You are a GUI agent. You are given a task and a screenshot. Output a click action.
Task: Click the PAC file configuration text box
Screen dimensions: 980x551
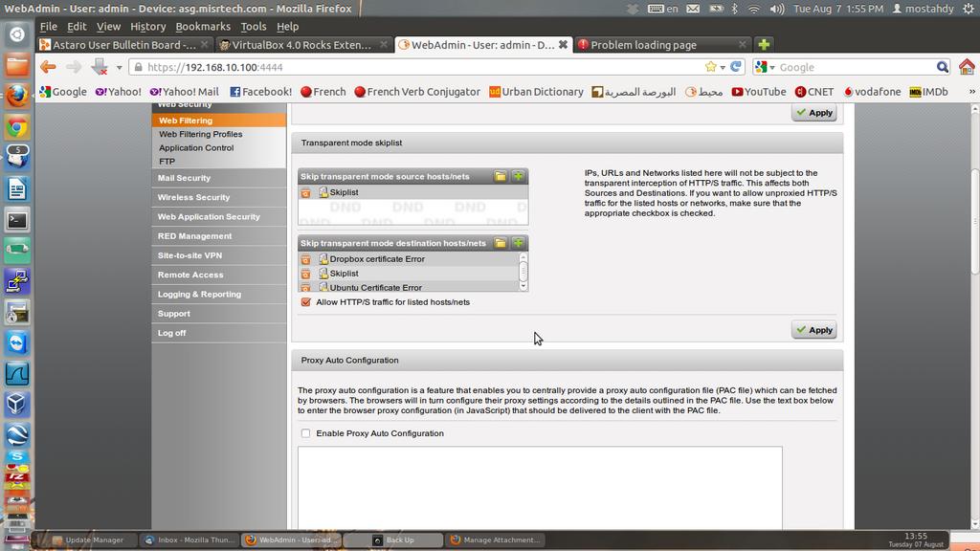coord(540,488)
